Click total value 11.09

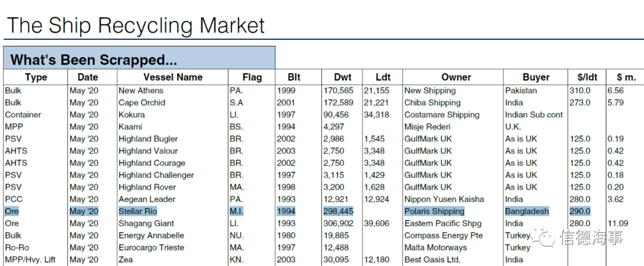(x=618, y=223)
